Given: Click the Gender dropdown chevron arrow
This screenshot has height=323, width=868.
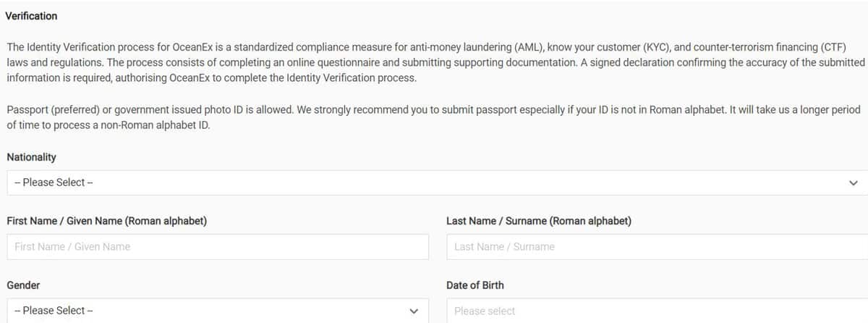Looking at the screenshot, I should [414, 311].
